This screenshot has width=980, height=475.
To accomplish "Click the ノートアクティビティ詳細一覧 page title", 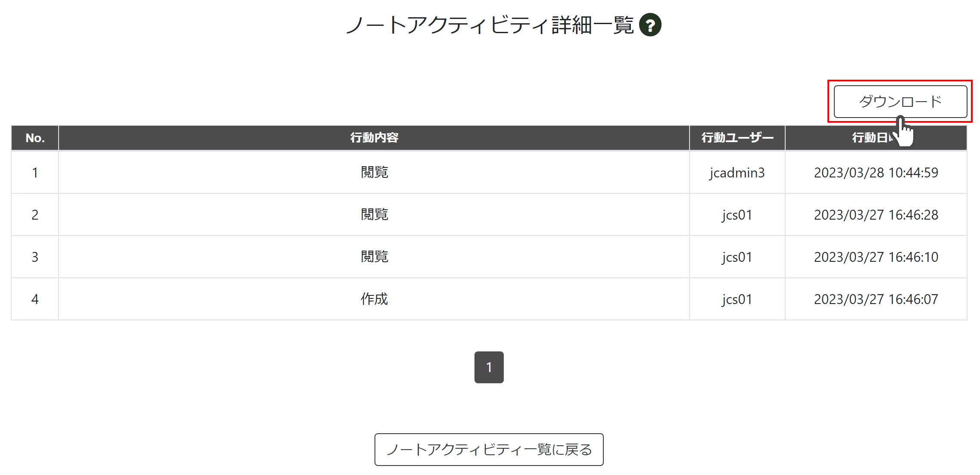I will coord(490,25).
